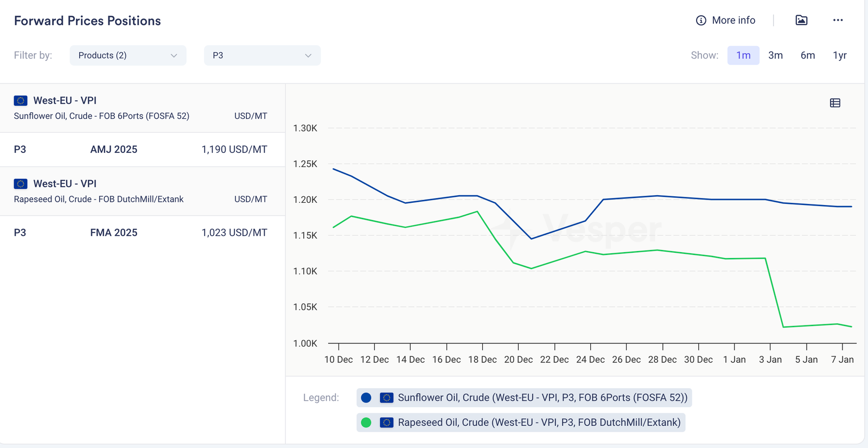Viewport: 868px width, 448px height.
Task: Switch chart to 1yr range
Action: point(839,55)
